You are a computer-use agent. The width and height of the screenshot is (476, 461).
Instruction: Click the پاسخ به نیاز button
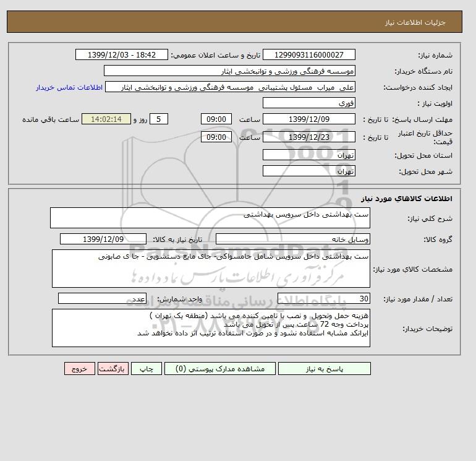point(324,368)
